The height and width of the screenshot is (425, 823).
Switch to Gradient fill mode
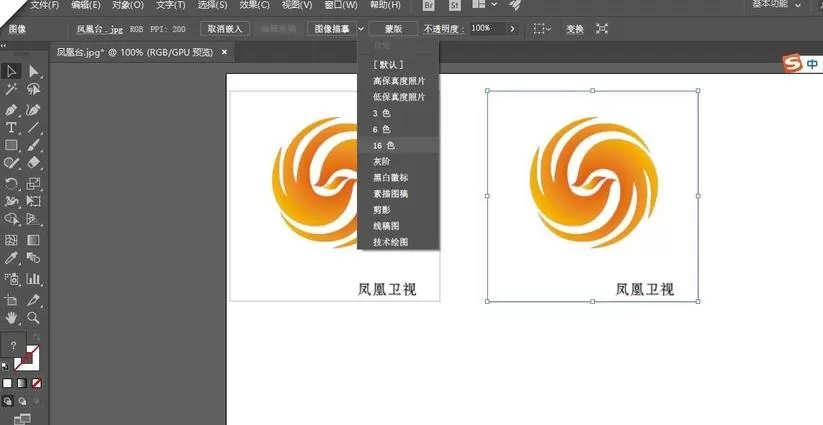coord(22,383)
